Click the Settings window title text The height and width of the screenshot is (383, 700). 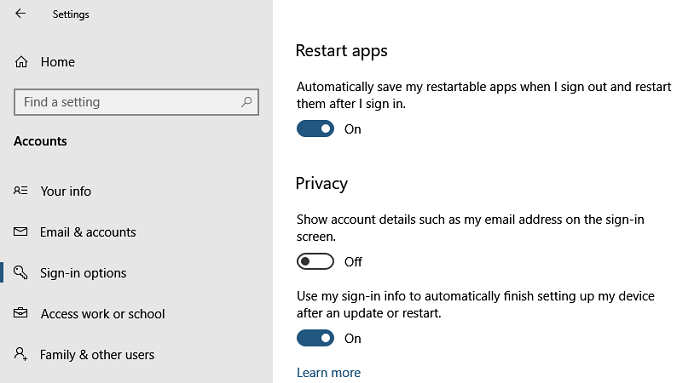[71, 14]
